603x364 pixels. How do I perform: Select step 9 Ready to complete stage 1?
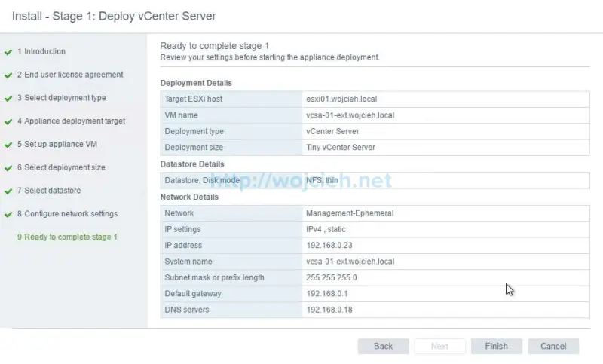coord(67,237)
